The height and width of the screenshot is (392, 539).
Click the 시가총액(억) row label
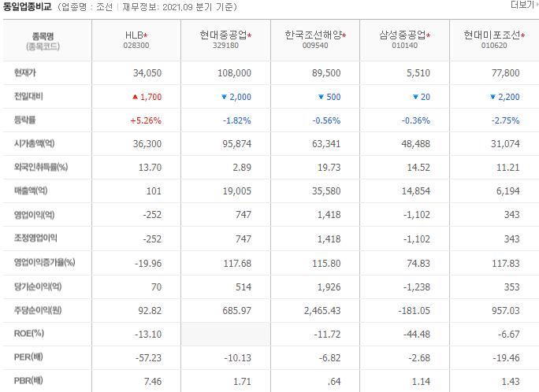[x=34, y=143]
